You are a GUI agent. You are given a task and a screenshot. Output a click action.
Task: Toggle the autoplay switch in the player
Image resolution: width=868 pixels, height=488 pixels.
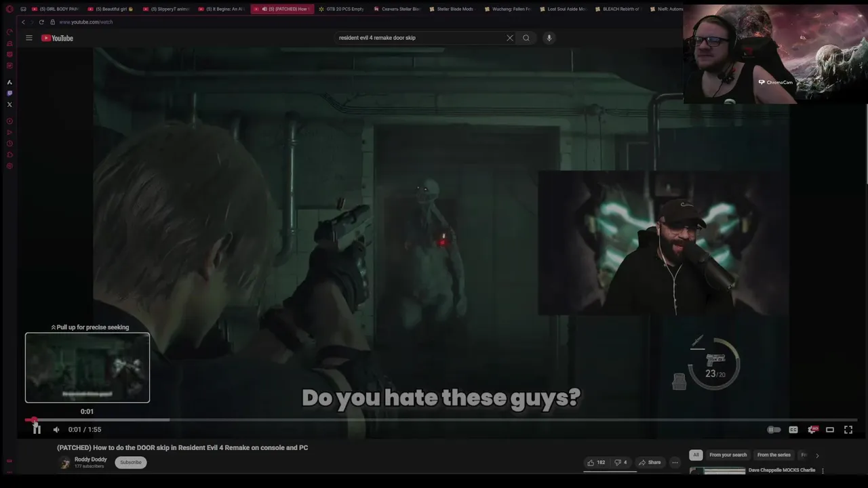pyautogui.click(x=774, y=430)
